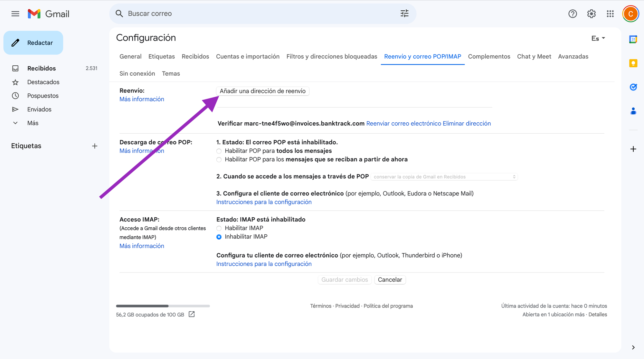
Task: Open the Google apps grid icon
Action: pyautogui.click(x=610, y=14)
